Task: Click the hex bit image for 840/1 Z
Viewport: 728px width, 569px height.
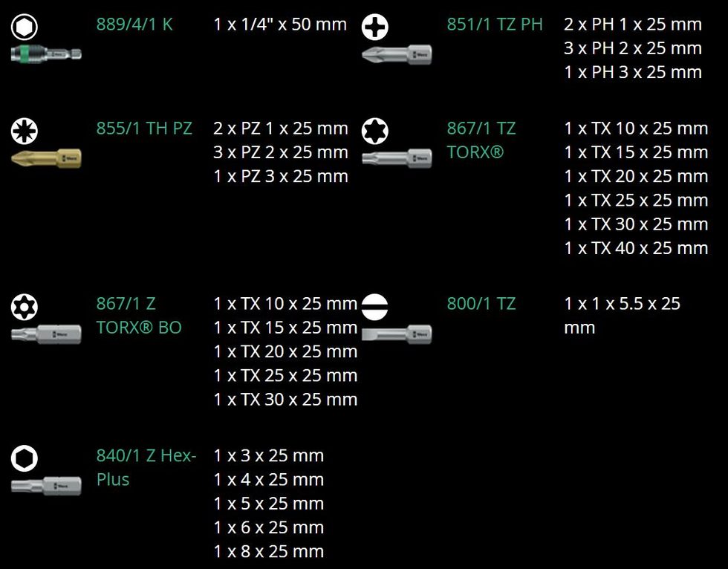Action: click(x=46, y=486)
